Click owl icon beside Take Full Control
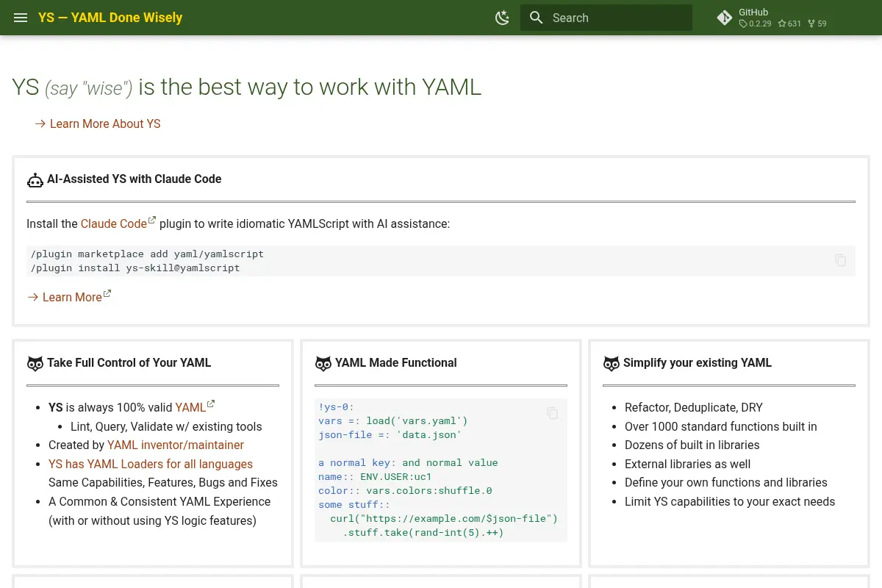This screenshot has height=588, width=882. pyautogui.click(x=35, y=363)
